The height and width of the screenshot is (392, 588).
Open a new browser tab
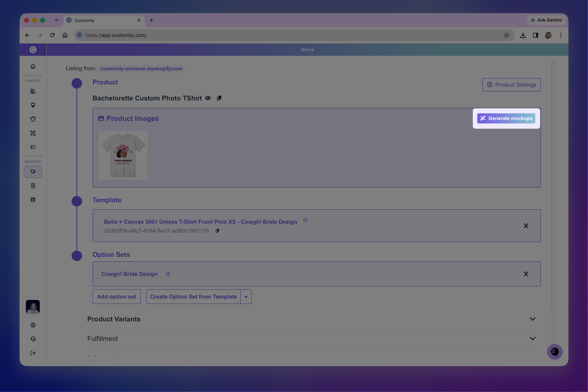click(151, 20)
